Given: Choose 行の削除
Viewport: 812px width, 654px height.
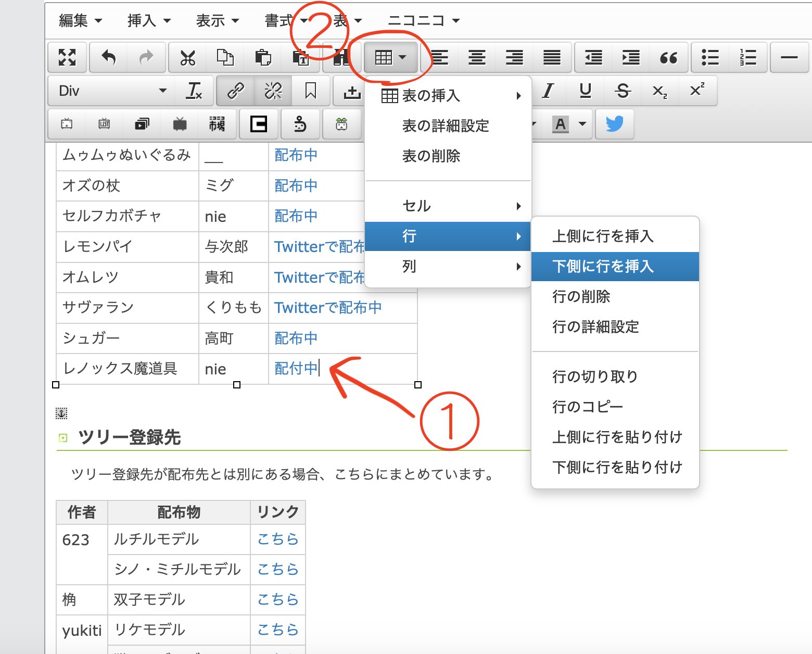Looking at the screenshot, I should [615, 297].
